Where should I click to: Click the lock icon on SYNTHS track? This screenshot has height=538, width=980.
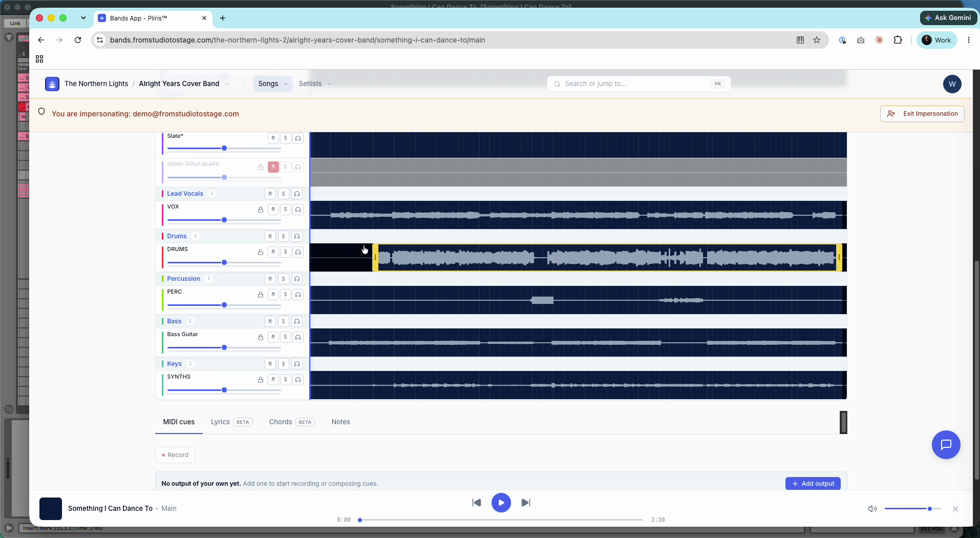click(261, 380)
